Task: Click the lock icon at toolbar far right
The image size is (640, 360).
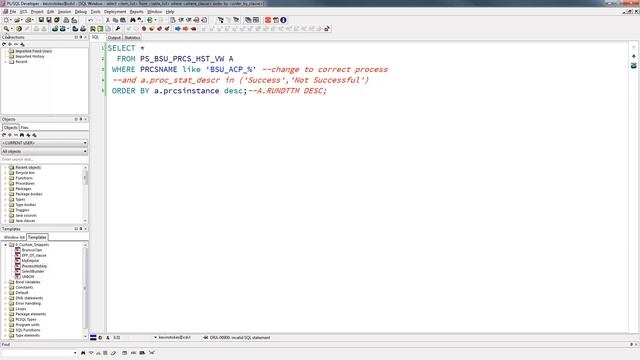Action: [x=327, y=29]
